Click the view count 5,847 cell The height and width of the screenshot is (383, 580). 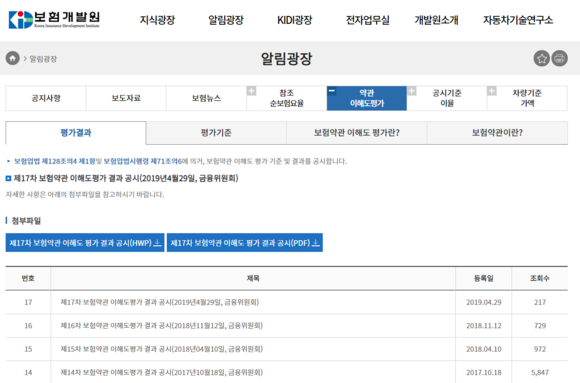[x=540, y=372]
